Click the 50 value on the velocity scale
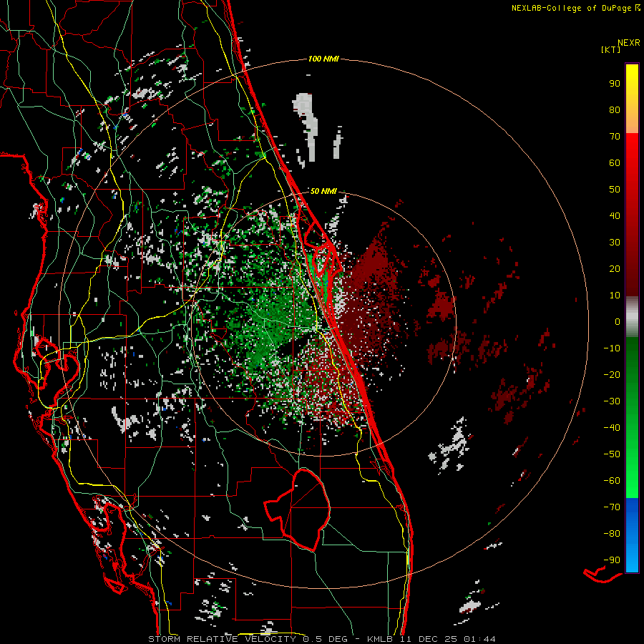The width and height of the screenshot is (644, 644). point(615,190)
